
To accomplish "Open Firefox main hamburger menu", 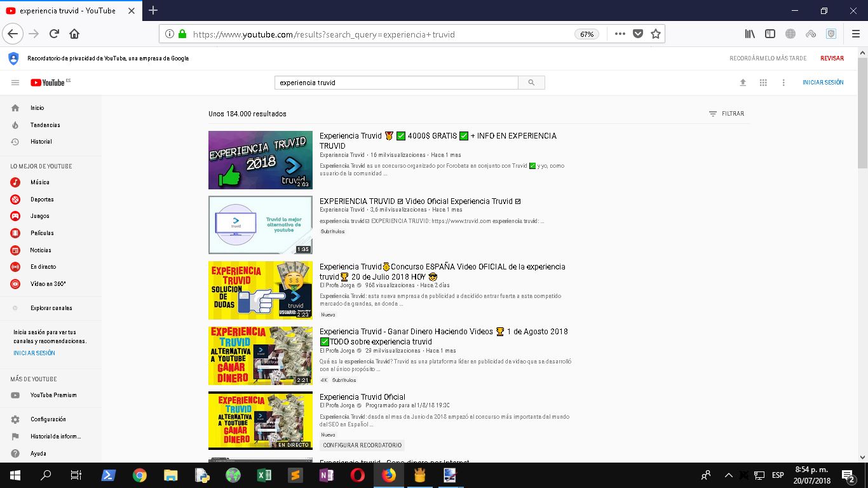I will click(x=856, y=34).
